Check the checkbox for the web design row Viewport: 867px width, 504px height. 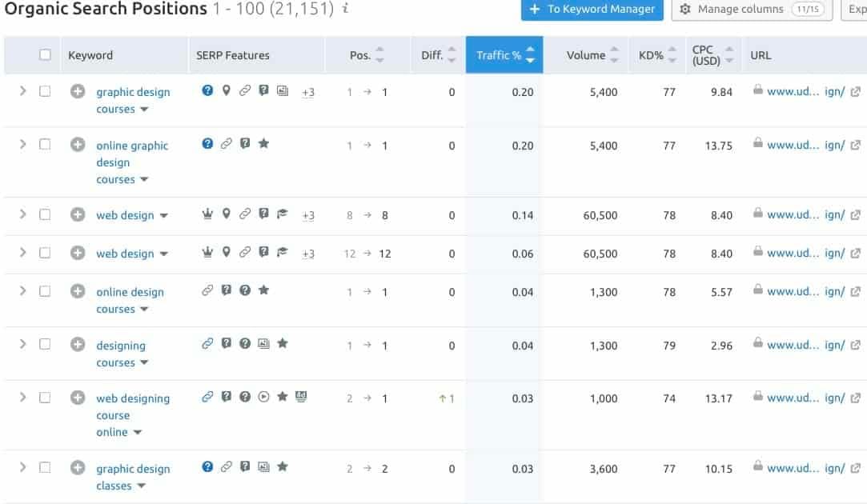45,214
